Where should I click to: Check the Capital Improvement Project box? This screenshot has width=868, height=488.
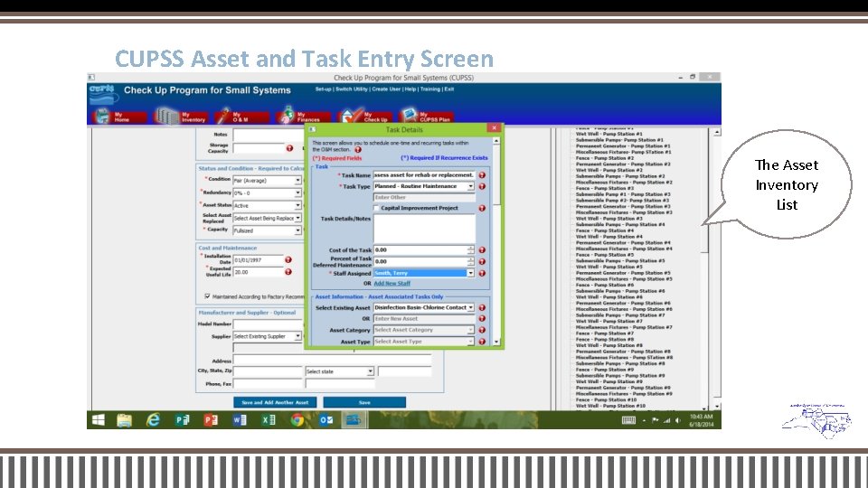pos(376,208)
